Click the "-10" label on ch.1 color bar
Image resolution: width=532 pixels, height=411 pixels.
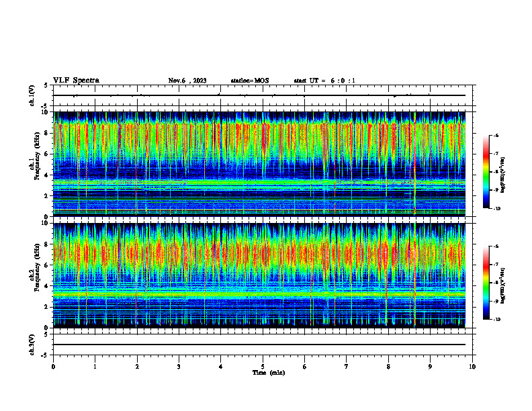497,209
